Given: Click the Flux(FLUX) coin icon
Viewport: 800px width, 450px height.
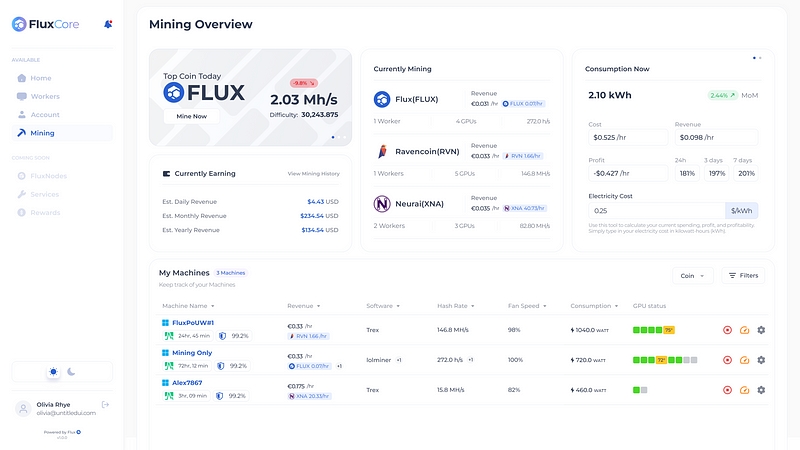Looking at the screenshot, I should [x=382, y=99].
